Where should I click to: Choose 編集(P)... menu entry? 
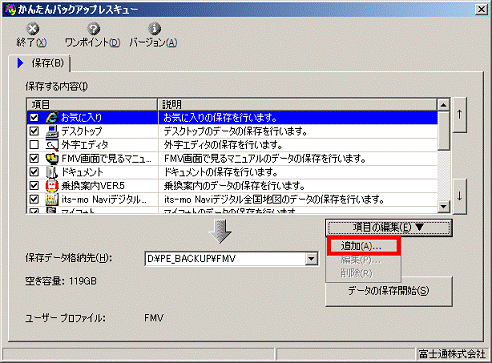[360, 260]
